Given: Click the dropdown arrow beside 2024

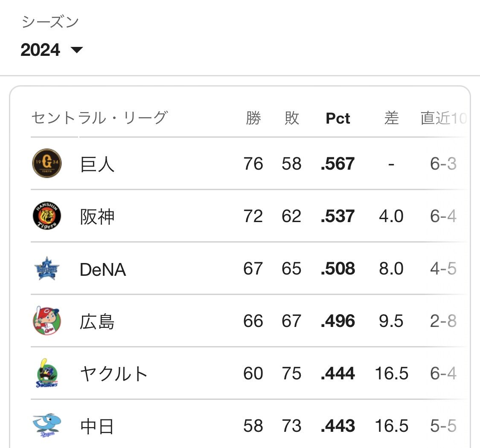Looking at the screenshot, I should coord(77,50).
